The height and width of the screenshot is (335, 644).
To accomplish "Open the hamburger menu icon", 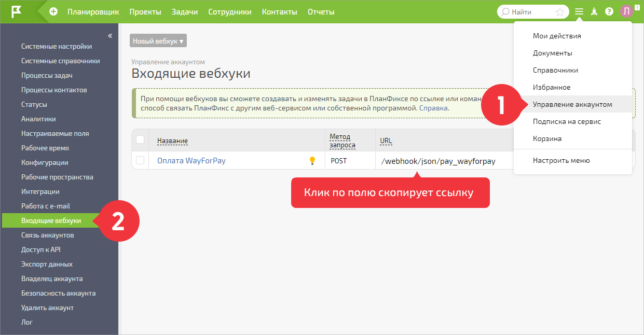I will 579,11.
